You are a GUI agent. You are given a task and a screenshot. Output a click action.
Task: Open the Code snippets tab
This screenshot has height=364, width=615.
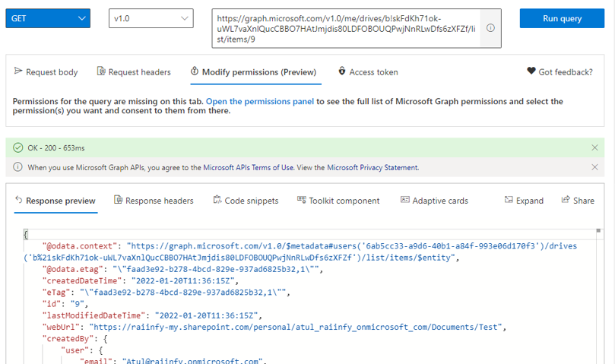click(246, 201)
